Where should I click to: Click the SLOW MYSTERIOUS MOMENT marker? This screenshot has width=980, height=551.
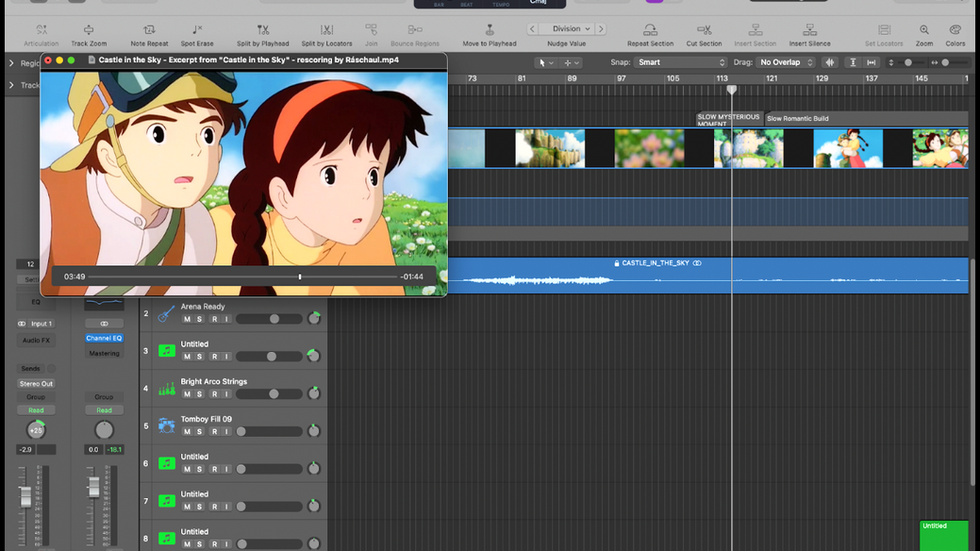coord(729,119)
